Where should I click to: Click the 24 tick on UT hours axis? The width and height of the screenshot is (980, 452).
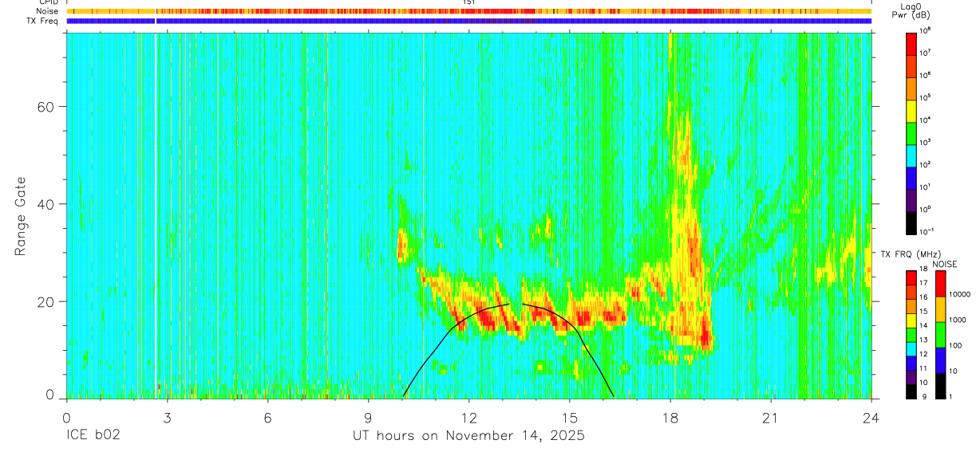[x=871, y=418]
